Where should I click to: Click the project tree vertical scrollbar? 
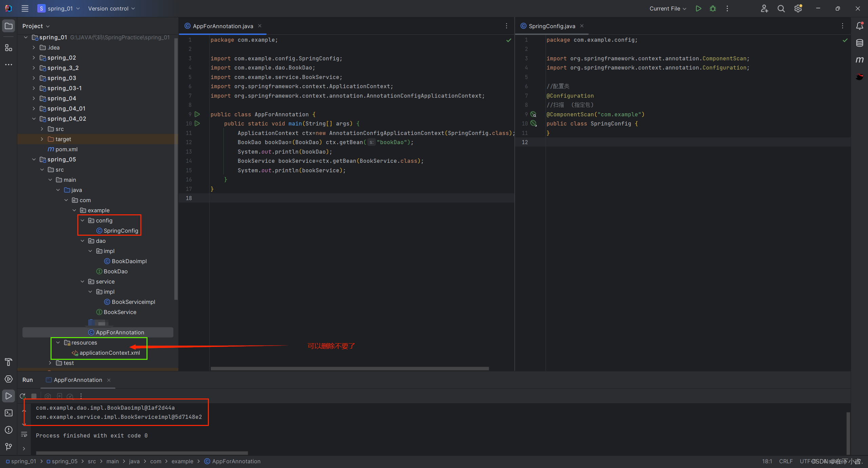pyautogui.click(x=176, y=169)
